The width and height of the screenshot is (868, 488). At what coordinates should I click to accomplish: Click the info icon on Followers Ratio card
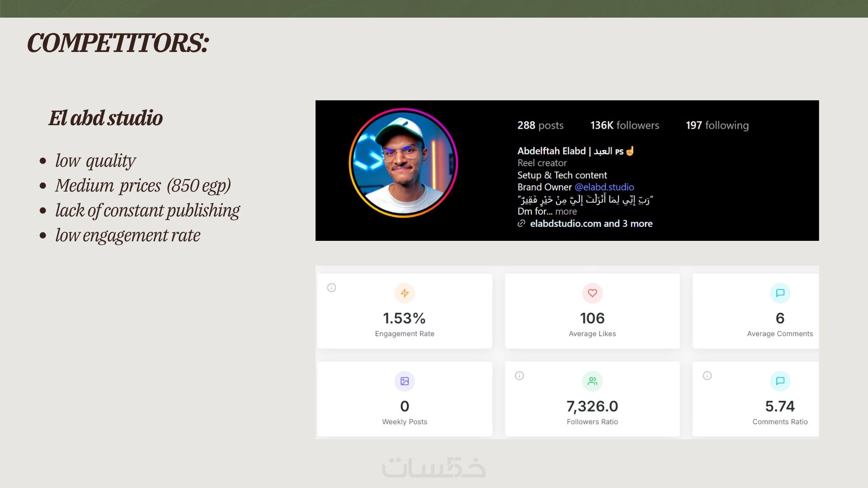pyautogui.click(x=519, y=376)
